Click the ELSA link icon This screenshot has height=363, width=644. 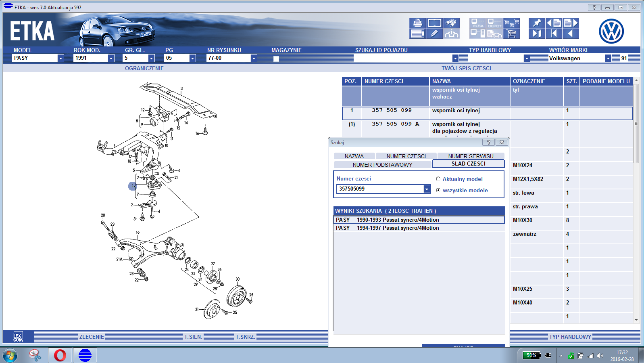pos(478,23)
